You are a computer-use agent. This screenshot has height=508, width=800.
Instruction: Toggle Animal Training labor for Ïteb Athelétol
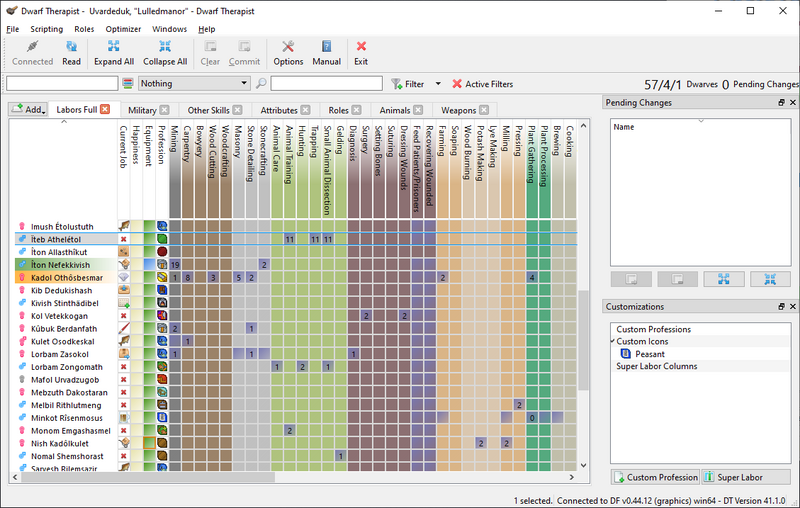(290, 239)
